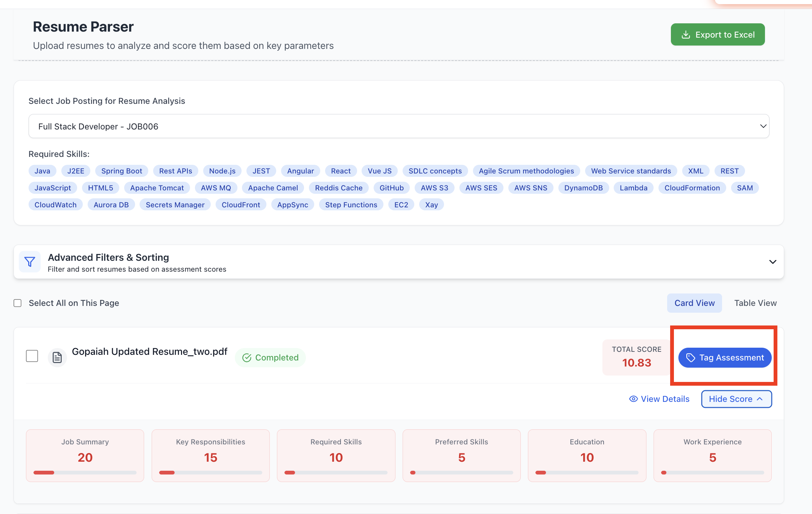812x514 pixels.
Task: Click the DynamoDB skill chip
Action: tap(583, 188)
